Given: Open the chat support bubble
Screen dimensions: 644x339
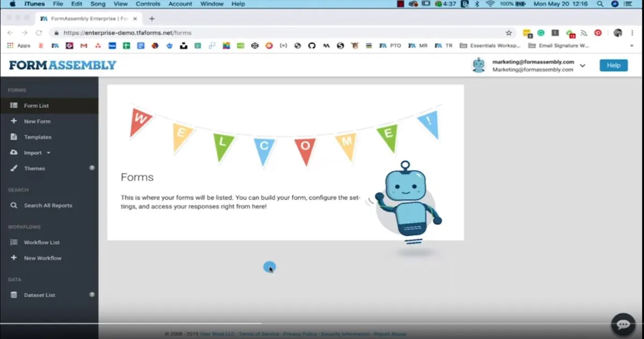Looking at the screenshot, I should tap(623, 324).
